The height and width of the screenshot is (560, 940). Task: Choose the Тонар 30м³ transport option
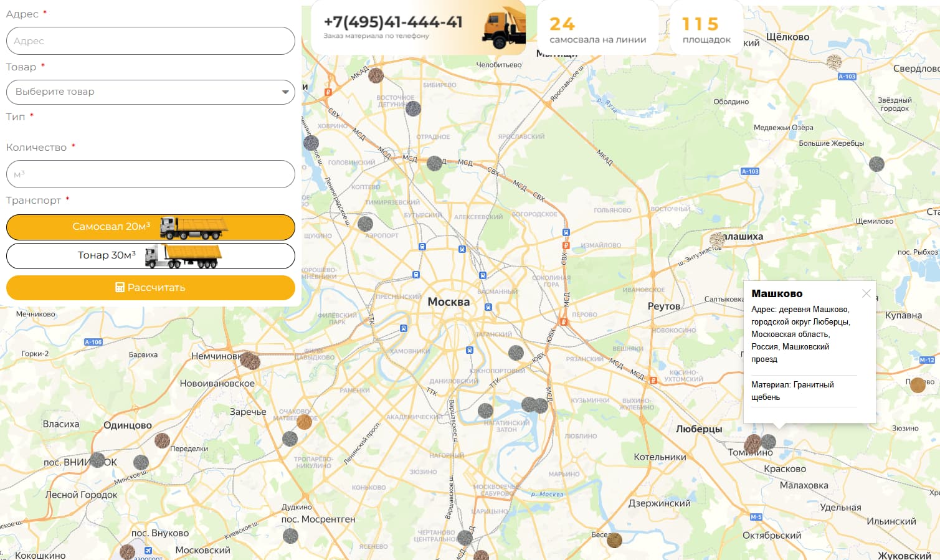click(x=150, y=255)
